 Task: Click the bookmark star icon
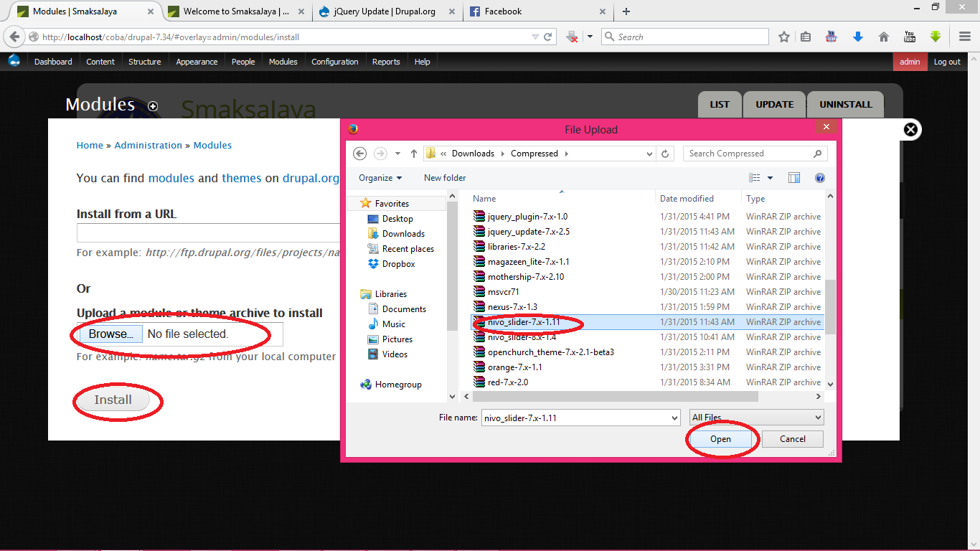[784, 37]
